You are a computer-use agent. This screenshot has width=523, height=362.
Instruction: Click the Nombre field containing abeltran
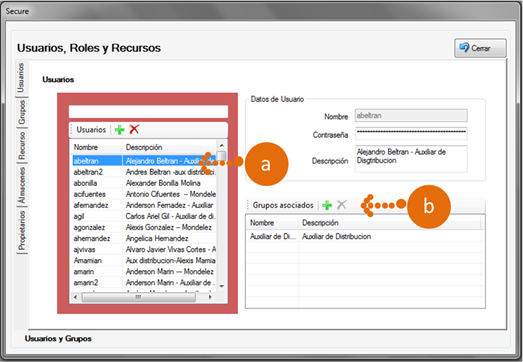[411, 115]
